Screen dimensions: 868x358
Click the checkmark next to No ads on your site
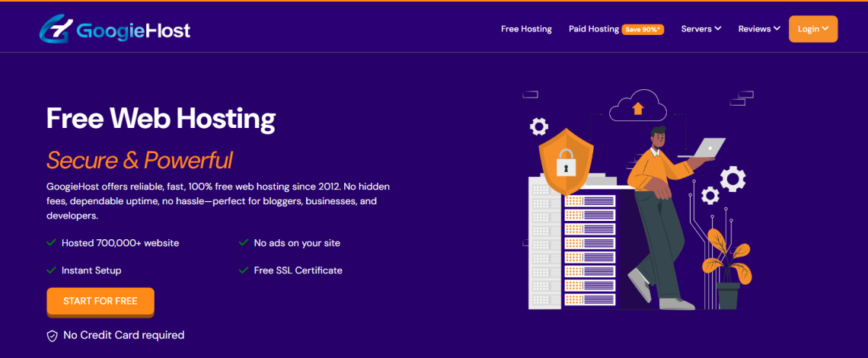(x=243, y=243)
